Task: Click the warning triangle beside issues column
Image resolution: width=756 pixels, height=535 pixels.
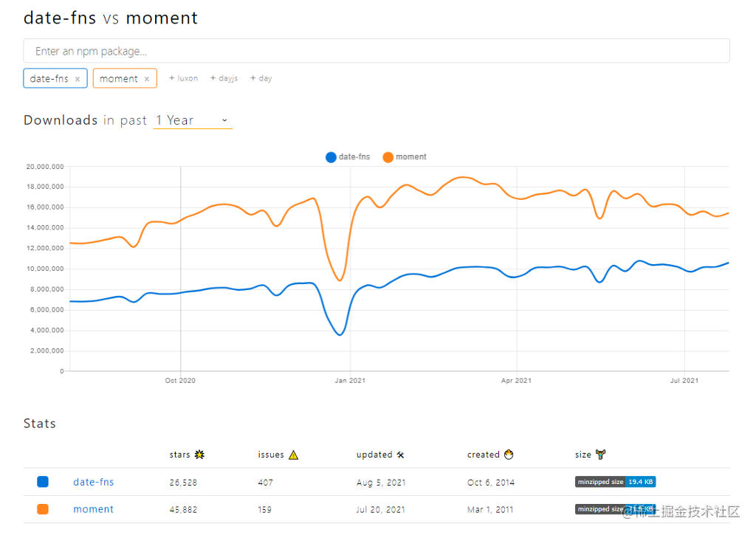Action: click(295, 455)
